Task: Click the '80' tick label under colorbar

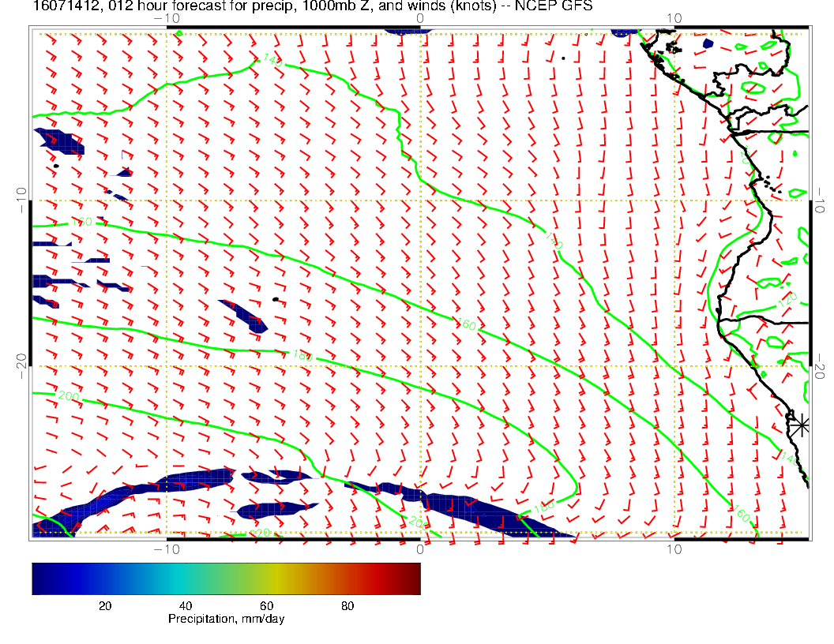Action: point(347,606)
